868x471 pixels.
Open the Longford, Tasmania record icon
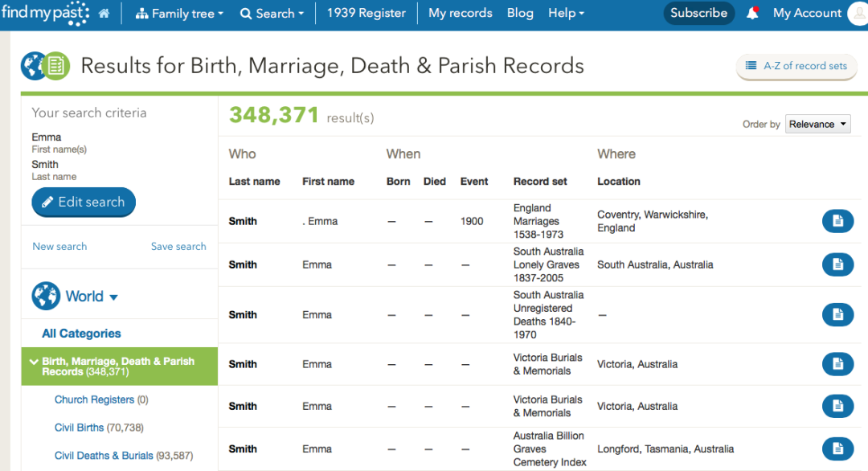tap(837, 448)
